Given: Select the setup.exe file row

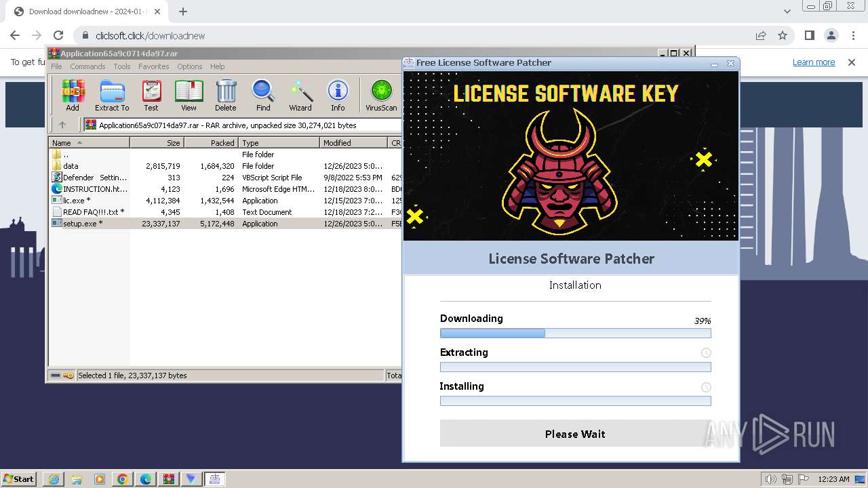Looking at the screenshot, I should tap(225, 224).
